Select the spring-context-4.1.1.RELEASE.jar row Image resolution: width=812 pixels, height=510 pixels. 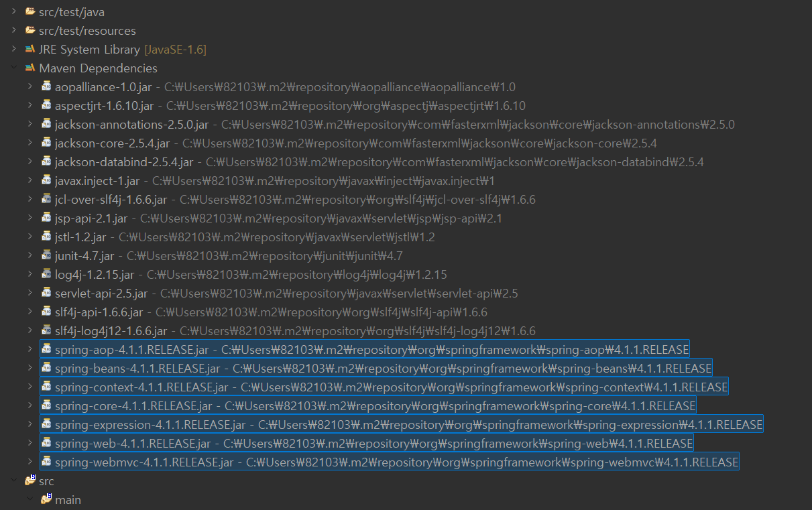[x=384, y=387]
